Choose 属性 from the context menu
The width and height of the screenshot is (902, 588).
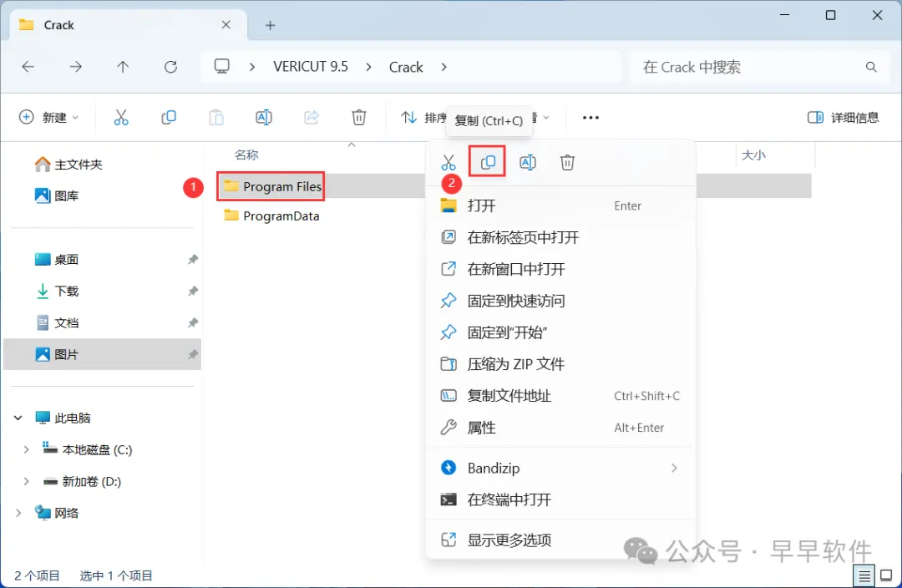pos(561,428)
